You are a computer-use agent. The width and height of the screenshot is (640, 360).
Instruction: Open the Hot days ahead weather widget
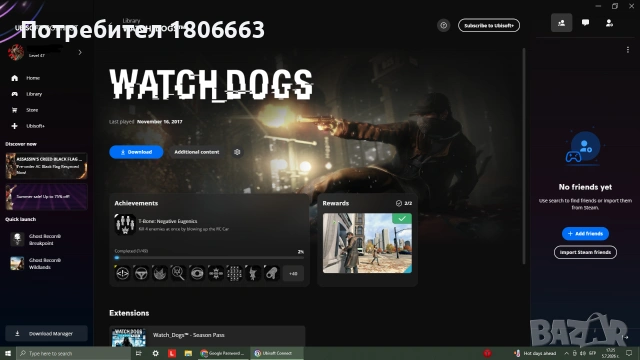pos(535,353)
